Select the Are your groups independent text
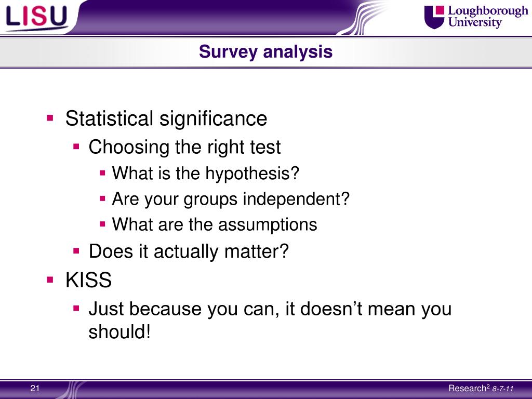Image resolution: width=532 pixels, height=399 pixels. click(x=231, y=199)
